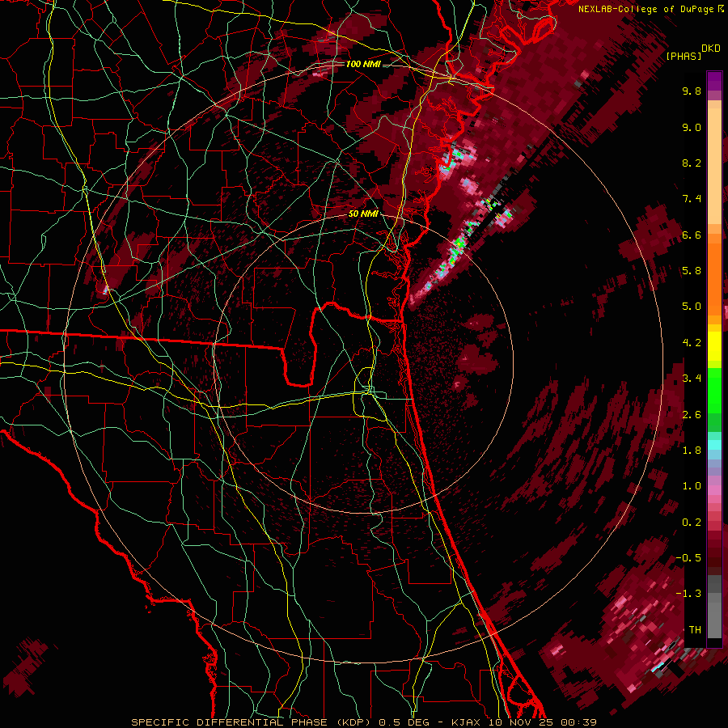Screen dimensions: 728x728
Task: Click the purple swatch atop the color bar
Action: click(x=714, y=81)
